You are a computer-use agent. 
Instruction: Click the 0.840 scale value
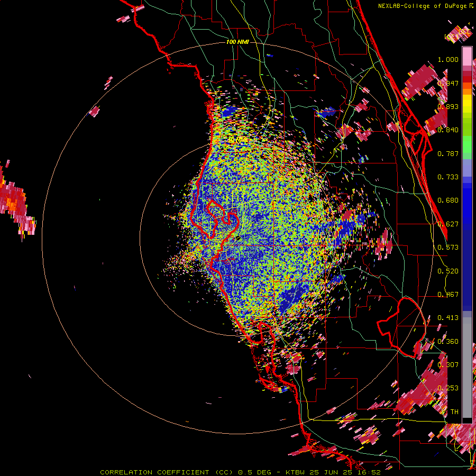click(x=448, y=130)
